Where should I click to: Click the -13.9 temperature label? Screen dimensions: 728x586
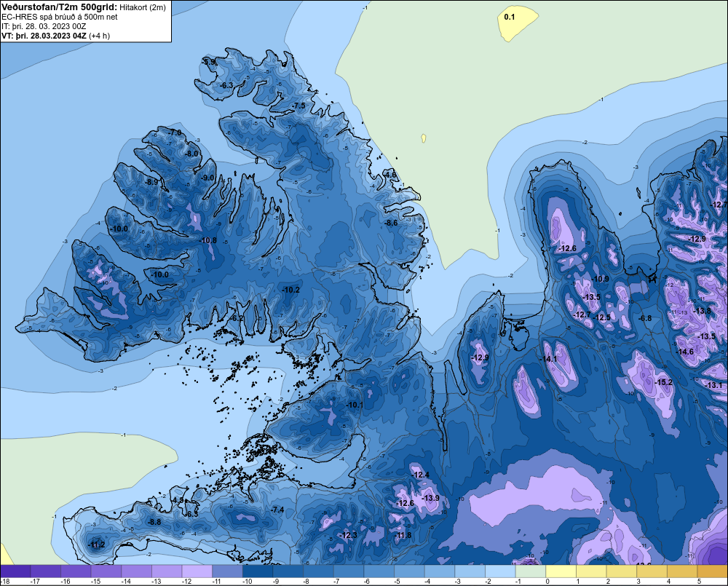point(430,498)
